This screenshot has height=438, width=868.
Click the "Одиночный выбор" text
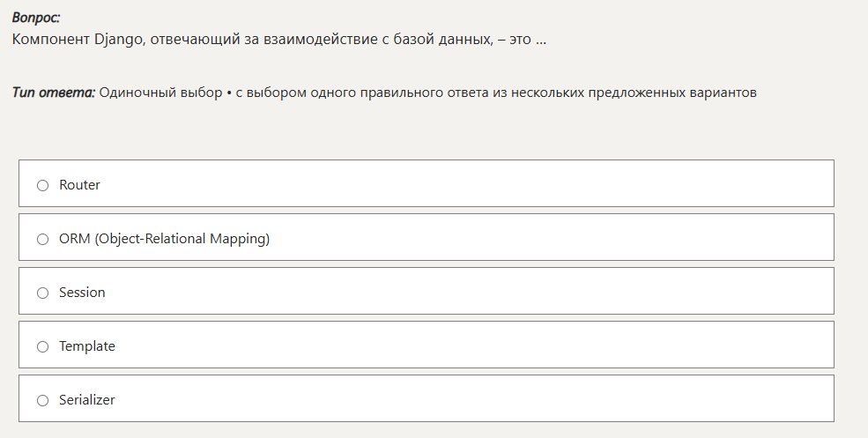click(x=160, y=93)
